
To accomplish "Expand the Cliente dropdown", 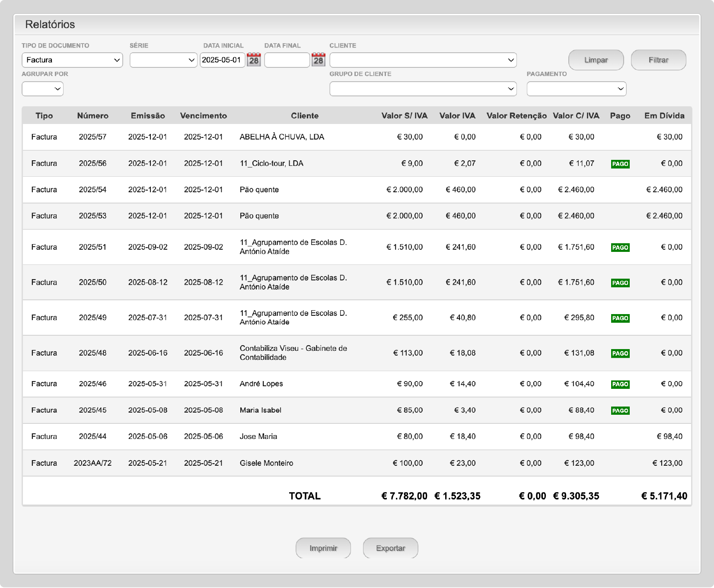I will (423, 60).
